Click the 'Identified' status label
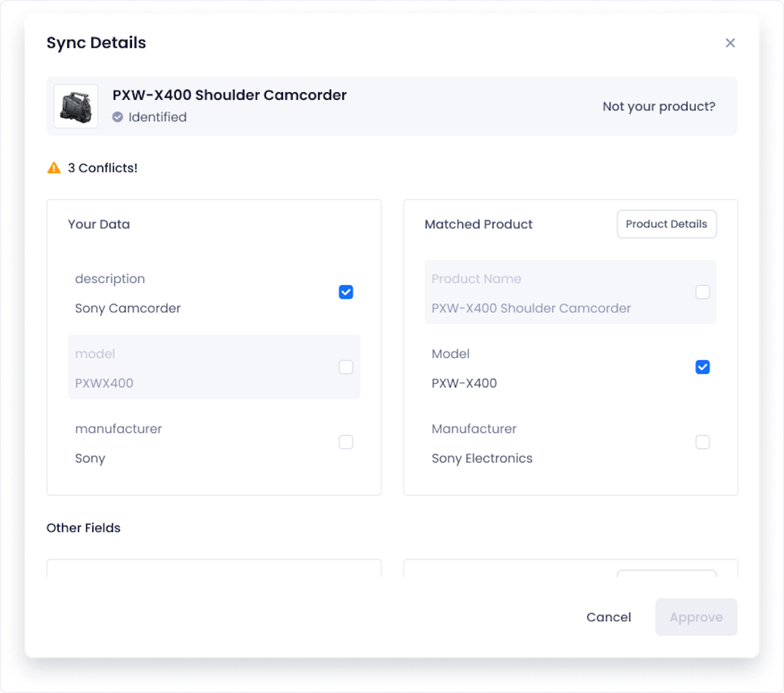 (157, 117)
